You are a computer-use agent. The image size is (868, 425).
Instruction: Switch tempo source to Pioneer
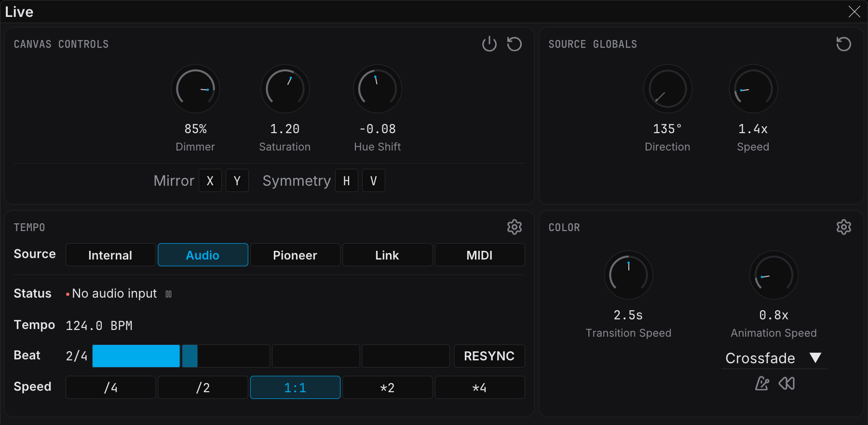click(295, 255)
